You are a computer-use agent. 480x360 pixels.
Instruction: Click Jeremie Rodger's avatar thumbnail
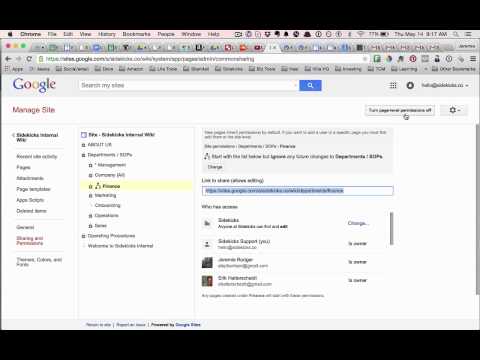207,262
